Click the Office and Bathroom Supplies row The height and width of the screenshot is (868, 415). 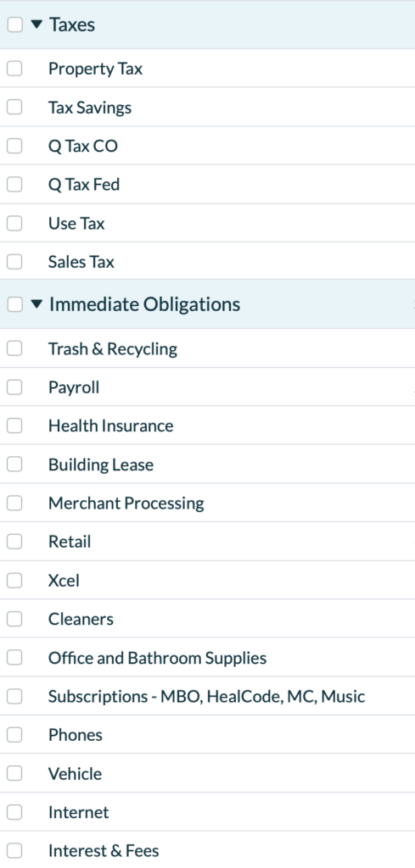[207, 657]
